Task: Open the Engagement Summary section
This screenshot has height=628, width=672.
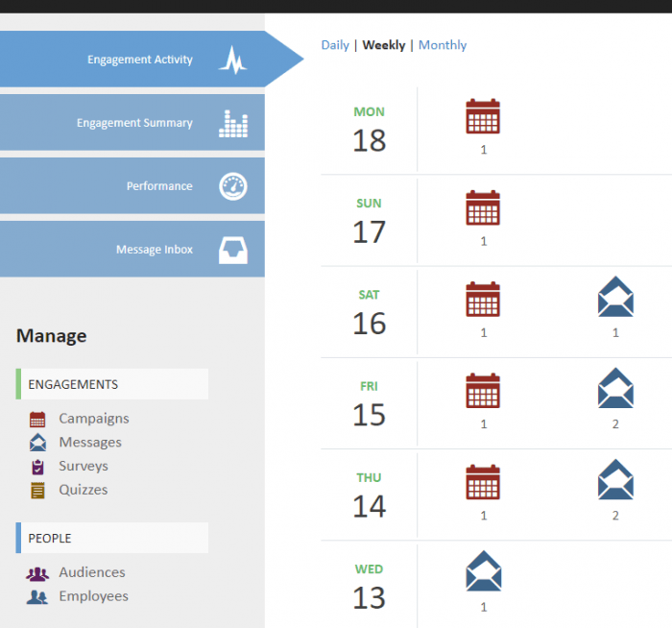Action: (132, 123)
